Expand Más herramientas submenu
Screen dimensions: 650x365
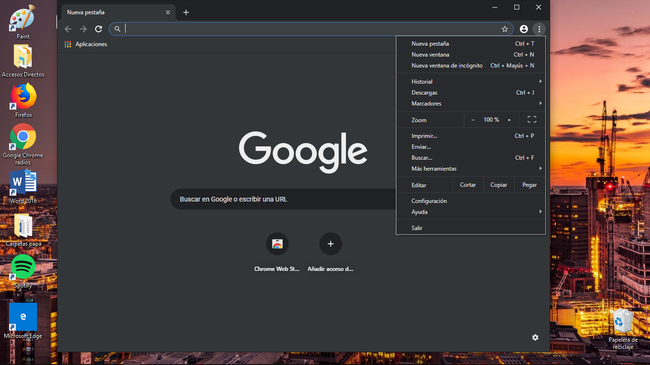[x=471, y=169]
